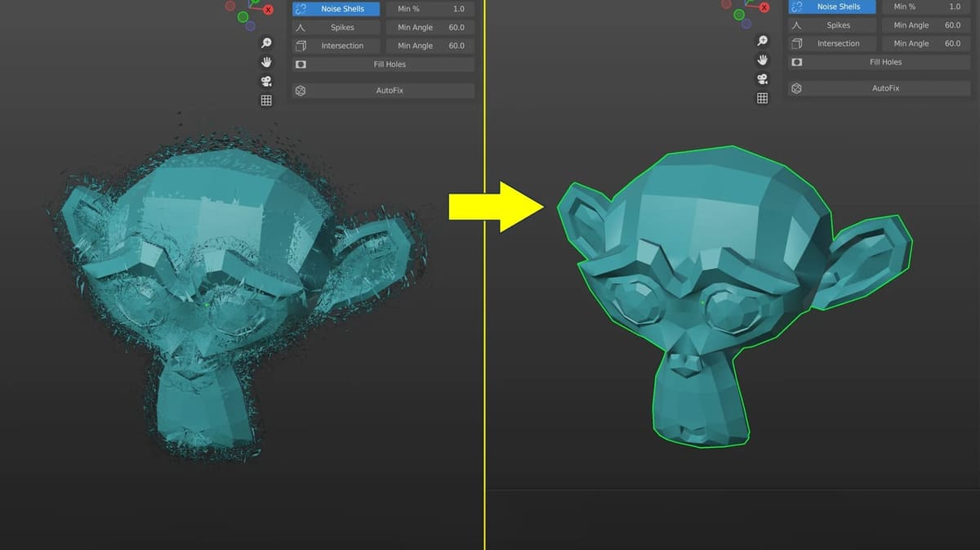Run AutoFix in the left screenshot
The width and height of the screenshot is (980, 550).
click(x=383, y=91)
